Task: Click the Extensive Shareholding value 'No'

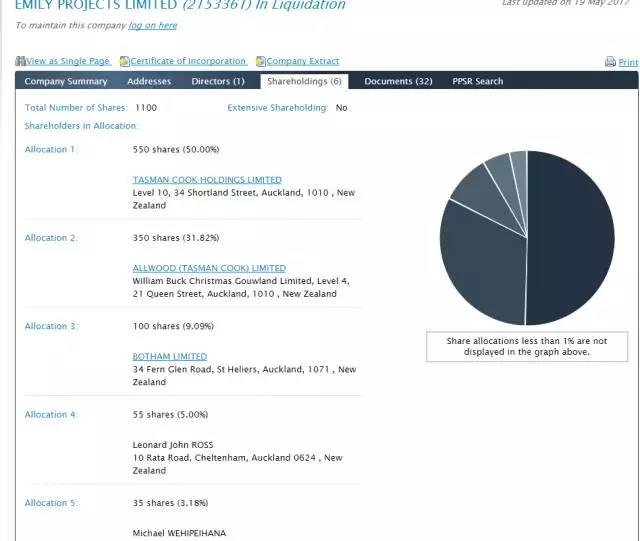Action: 341,108
